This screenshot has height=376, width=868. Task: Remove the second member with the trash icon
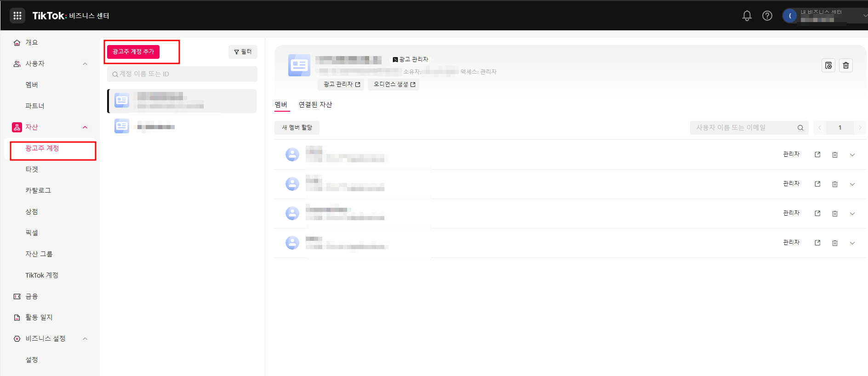(835, 184)
